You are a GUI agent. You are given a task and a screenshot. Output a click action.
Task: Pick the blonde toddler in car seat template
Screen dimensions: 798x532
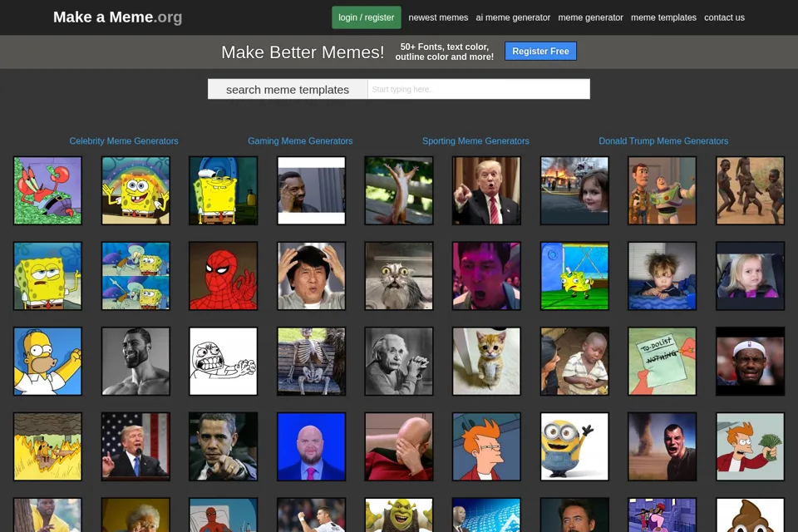[x=750, y=276]
